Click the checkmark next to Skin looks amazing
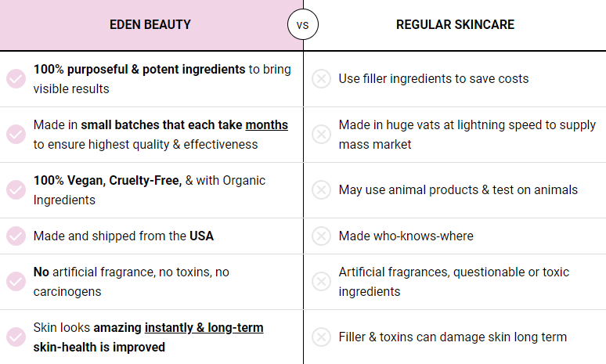This screenshot has height=364, width=606. [16, 337]
